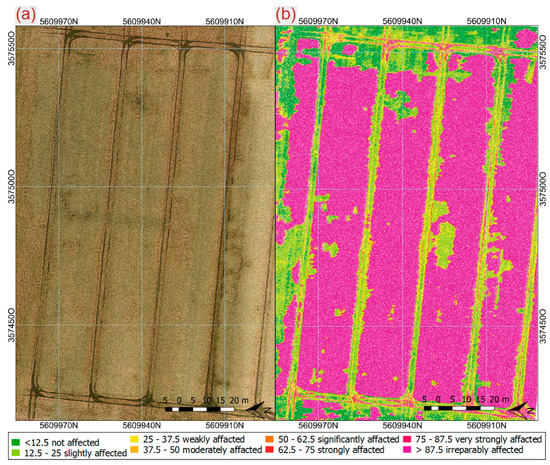Click the '<12.5 not affected' legend text
The height and width of the screenshot is (465, 550).
(62, 443)
